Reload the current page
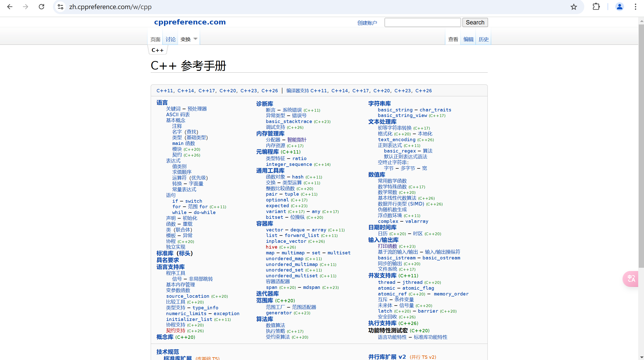 42,7
